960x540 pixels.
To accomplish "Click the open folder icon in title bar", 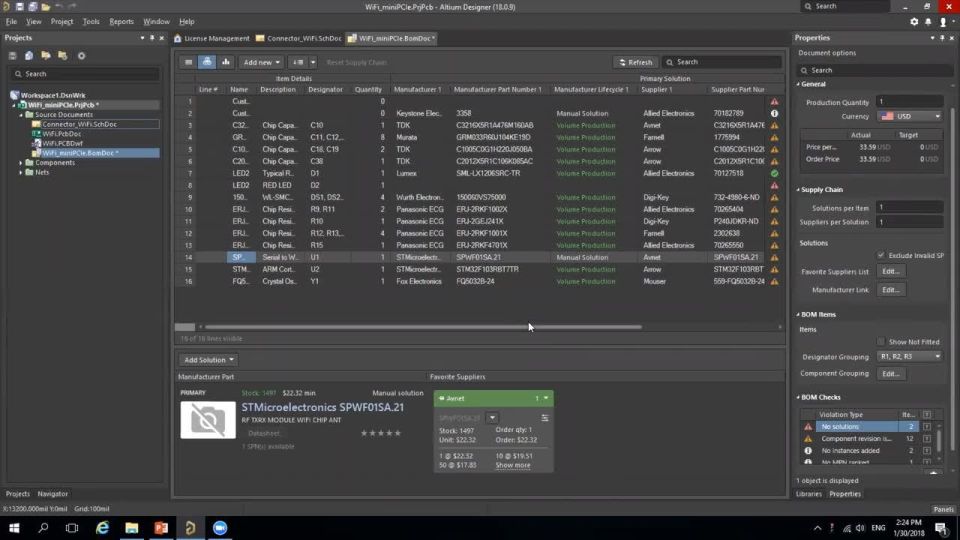I will pyautogui.click(x=45, y=7).
